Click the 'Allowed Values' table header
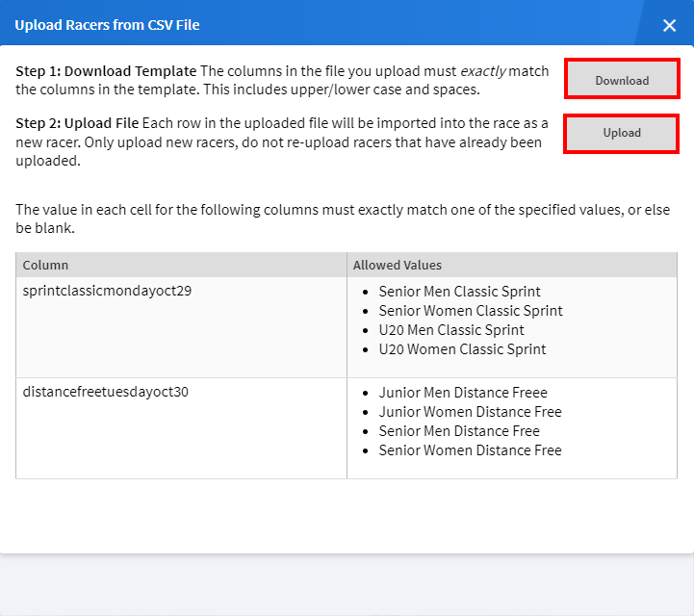This screenshot has width=694, height=616. 397,265
